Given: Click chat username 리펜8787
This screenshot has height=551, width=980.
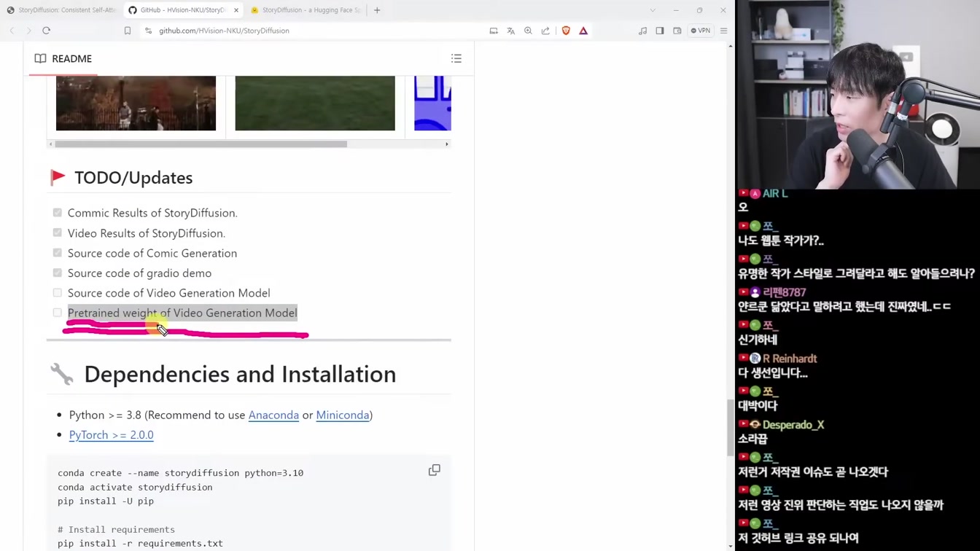Looking at the screenshot, I should point(784,292).
